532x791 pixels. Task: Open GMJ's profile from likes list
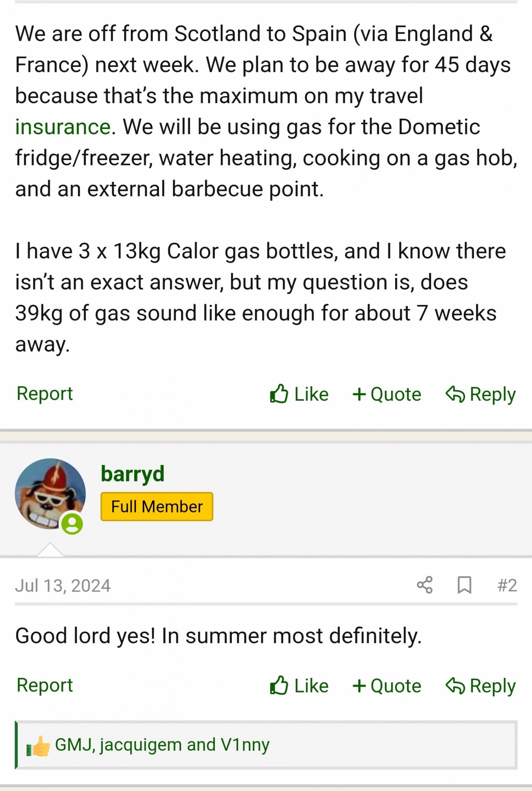click(74, 745)
